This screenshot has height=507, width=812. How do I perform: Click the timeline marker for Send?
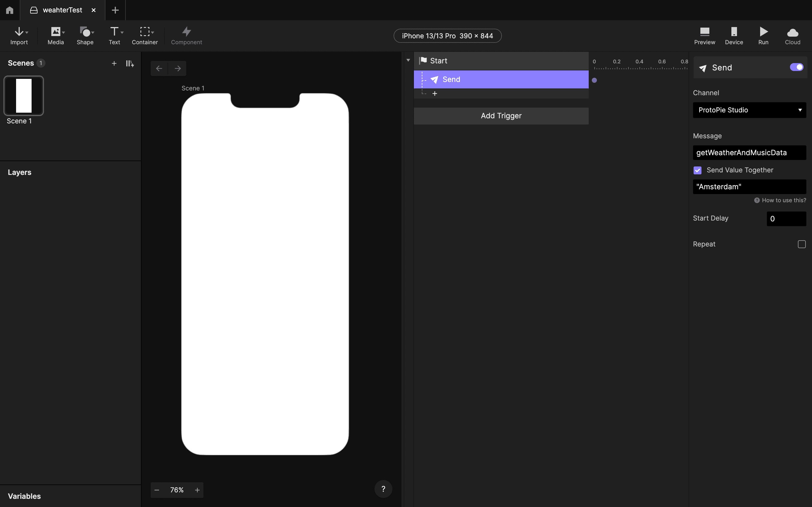tap(594, 80)
